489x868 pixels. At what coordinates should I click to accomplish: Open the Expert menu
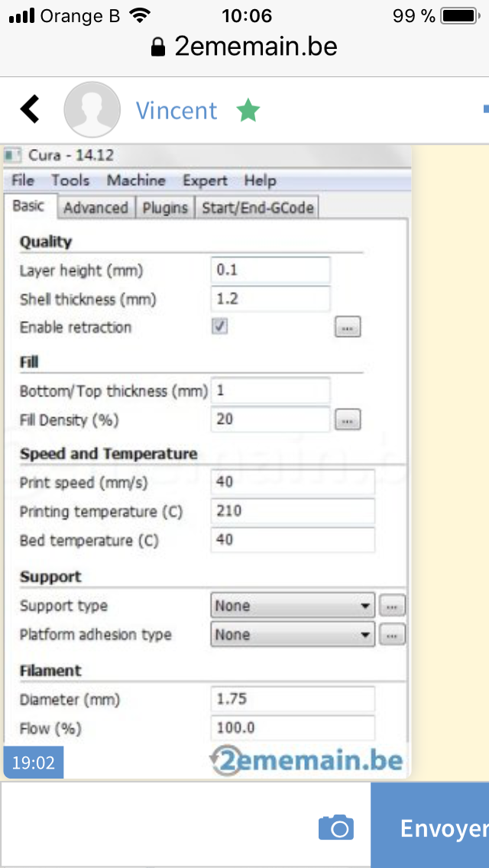click(205, 180)
